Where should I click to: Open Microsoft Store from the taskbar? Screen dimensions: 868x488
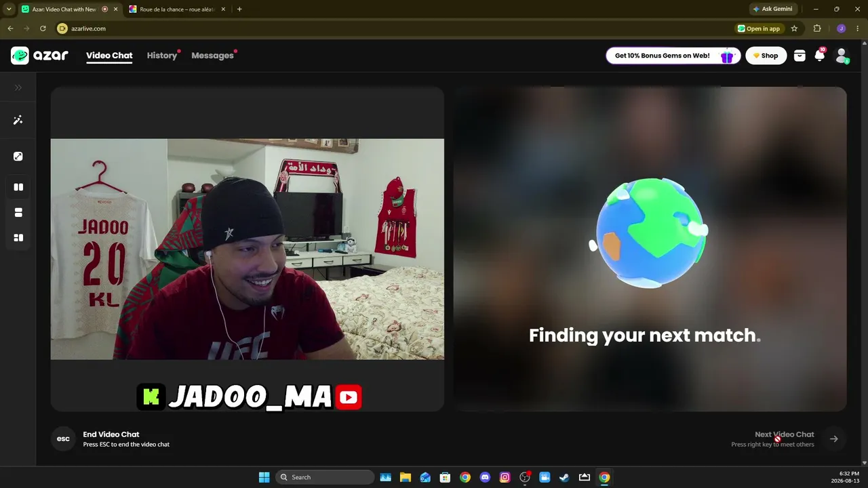click(x=445, y=477)
